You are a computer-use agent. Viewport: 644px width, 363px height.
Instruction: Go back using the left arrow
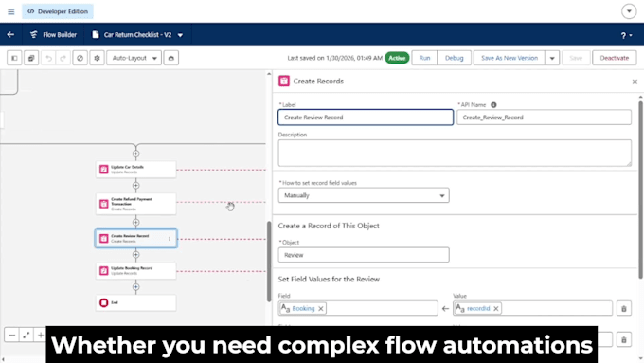tap(10, 35)
